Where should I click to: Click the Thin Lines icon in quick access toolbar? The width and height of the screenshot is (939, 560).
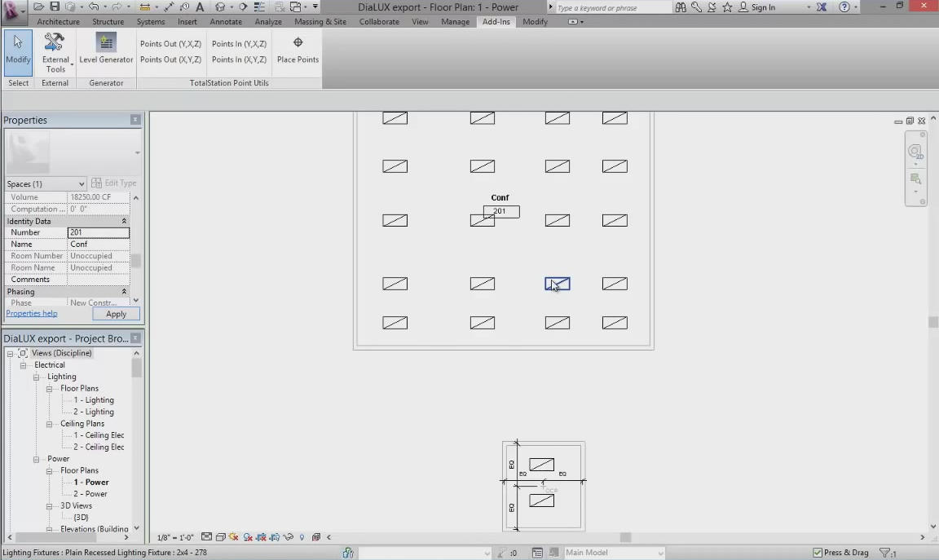pos(259,7)
